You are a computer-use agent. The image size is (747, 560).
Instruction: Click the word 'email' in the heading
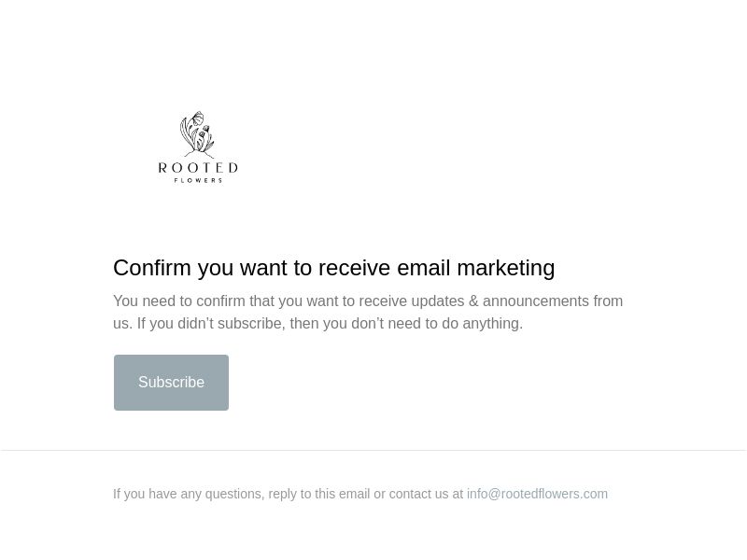pyautogui.click(x=424, y=268)
